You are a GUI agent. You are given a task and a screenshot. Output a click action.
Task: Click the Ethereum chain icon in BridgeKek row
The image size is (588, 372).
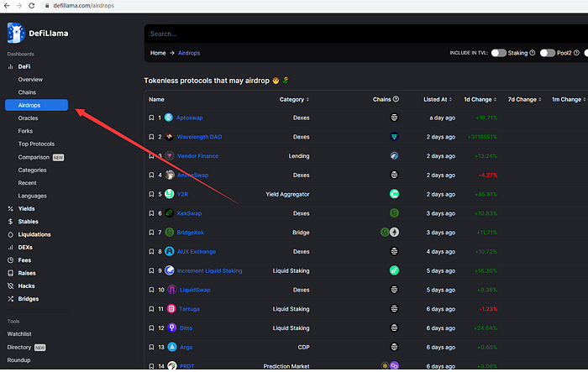(395, 232)
